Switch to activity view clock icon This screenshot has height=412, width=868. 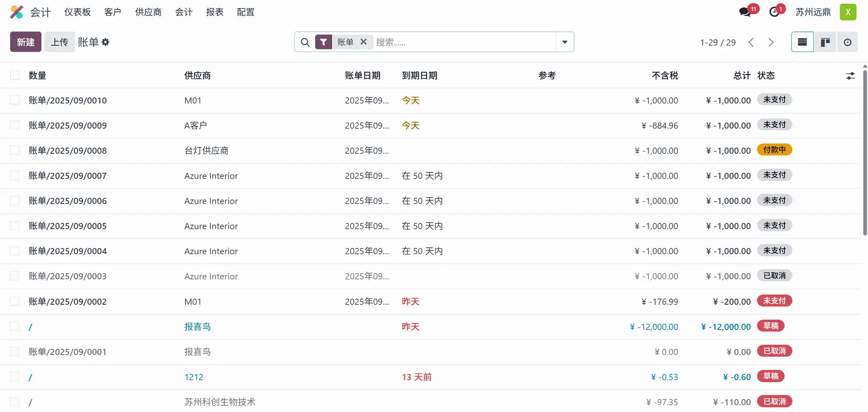coord(848,42)
